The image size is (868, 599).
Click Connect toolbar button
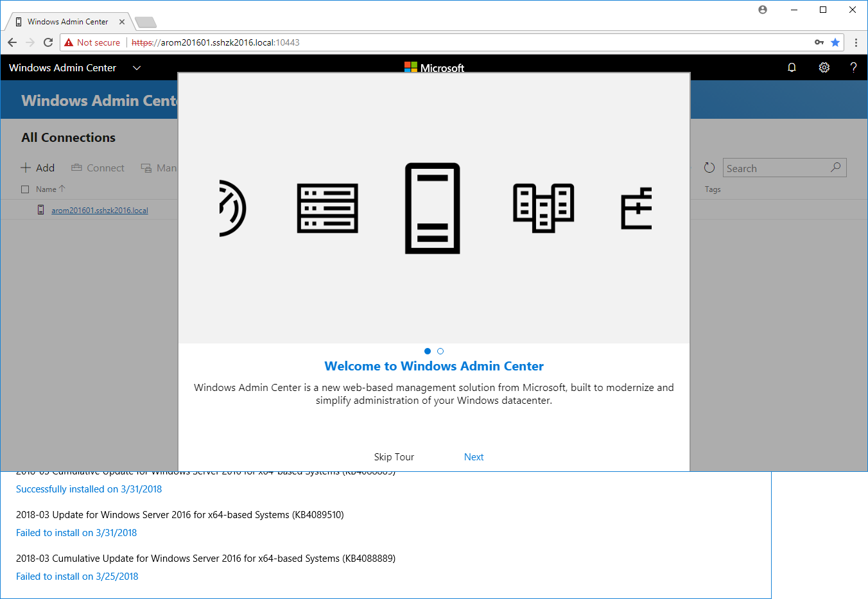click(x=98, y=168)
